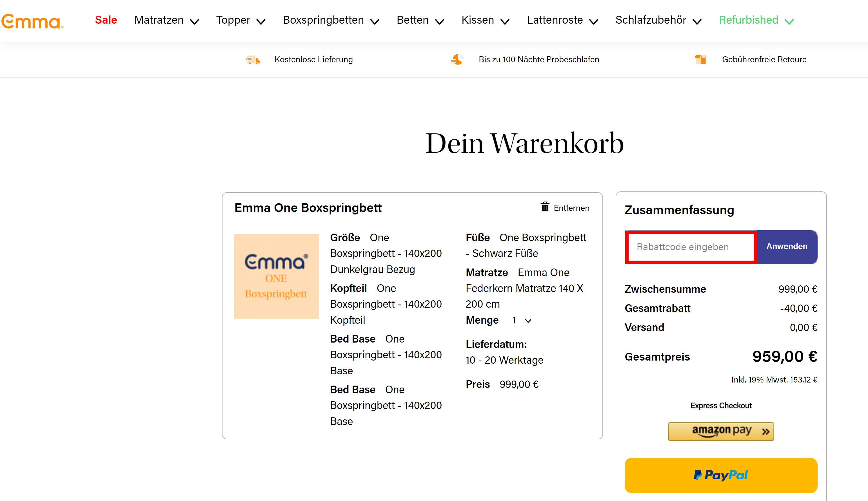Open the Sale menu item

pyautogui.click(x=106, y=20)
